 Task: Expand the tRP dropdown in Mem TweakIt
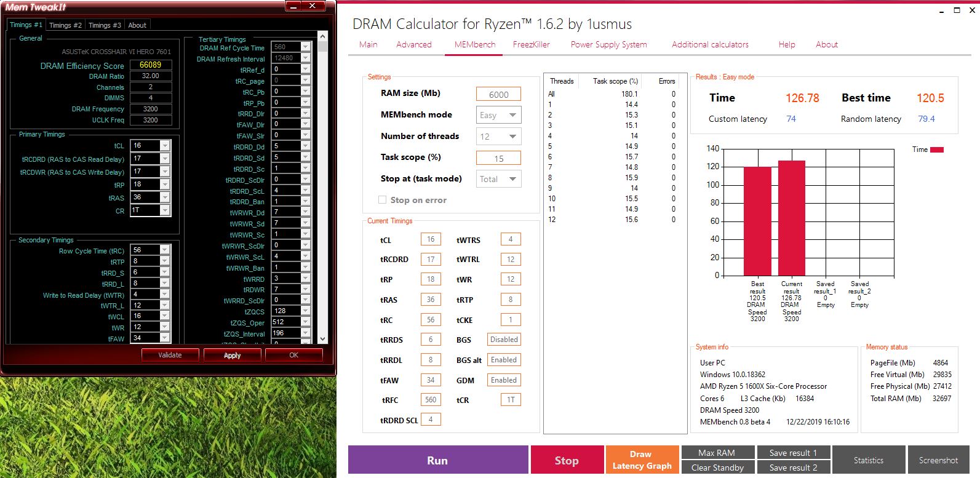click(165, 185)
